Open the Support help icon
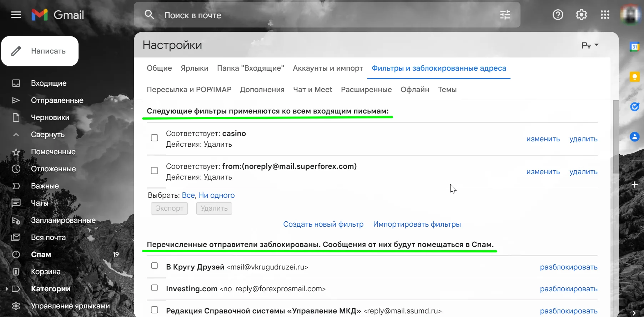Screen dimensions: 644x317 (x=558, y=15)
